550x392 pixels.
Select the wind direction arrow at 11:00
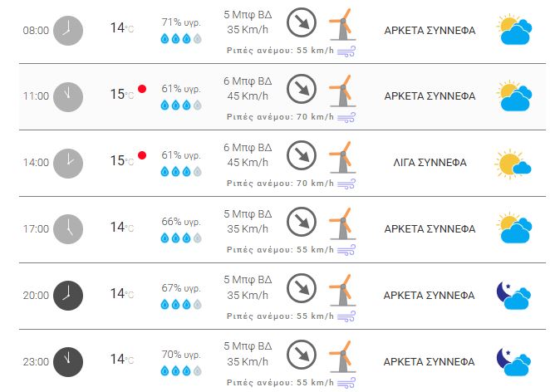pos(302,89)
